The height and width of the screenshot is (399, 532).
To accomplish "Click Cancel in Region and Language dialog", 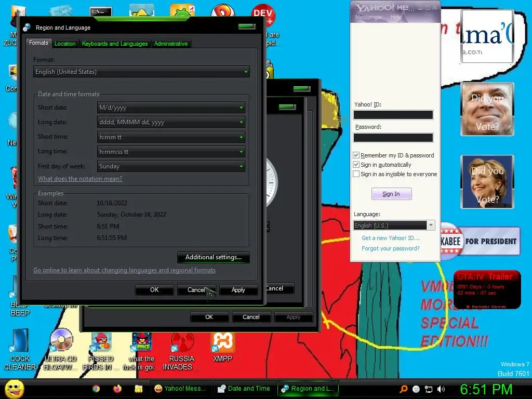I will 196,290.
